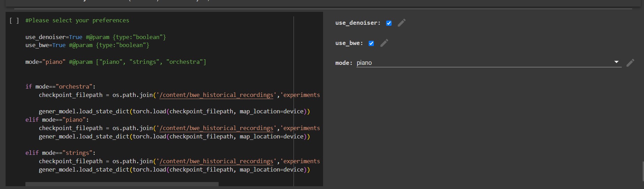Image resolution: width=644 pixels, height=189 pixels.
Task: Click the line 'elif mode=="strings":'
Action: point(61,153)
